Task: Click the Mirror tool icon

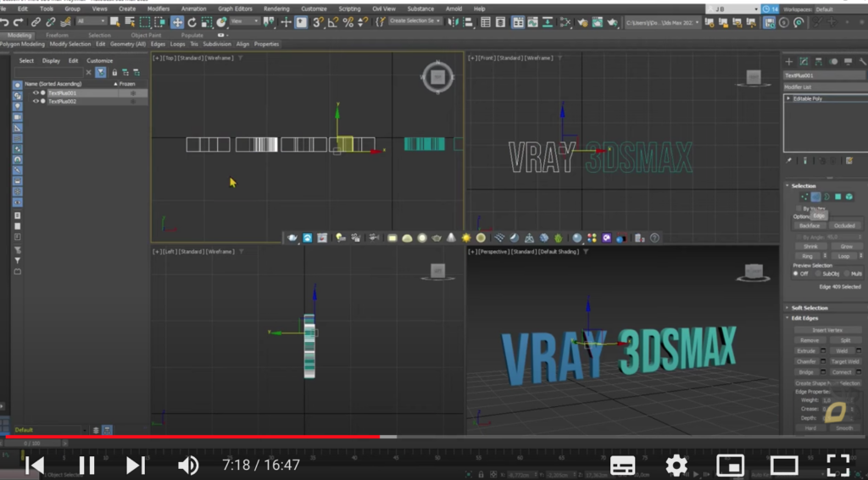Action: [x=453, y=22]
